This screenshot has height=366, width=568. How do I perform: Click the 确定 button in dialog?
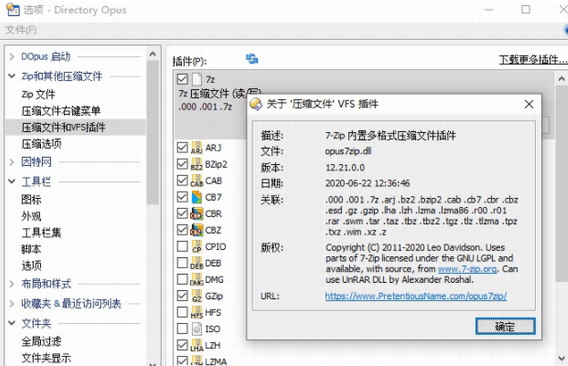(505, 326)
